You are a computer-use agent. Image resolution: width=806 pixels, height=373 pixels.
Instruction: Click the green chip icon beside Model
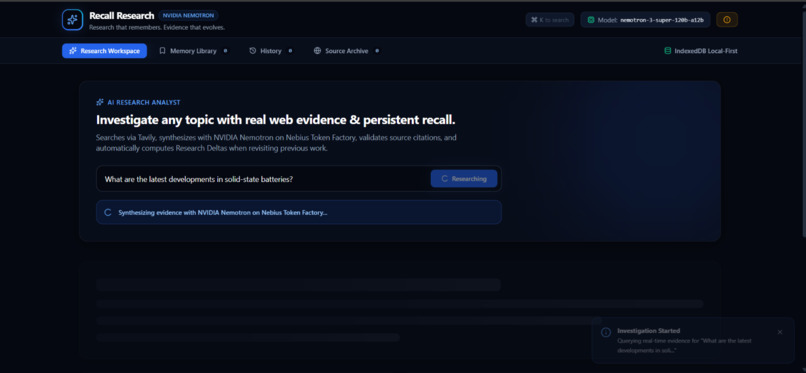[x=591, y=20]
